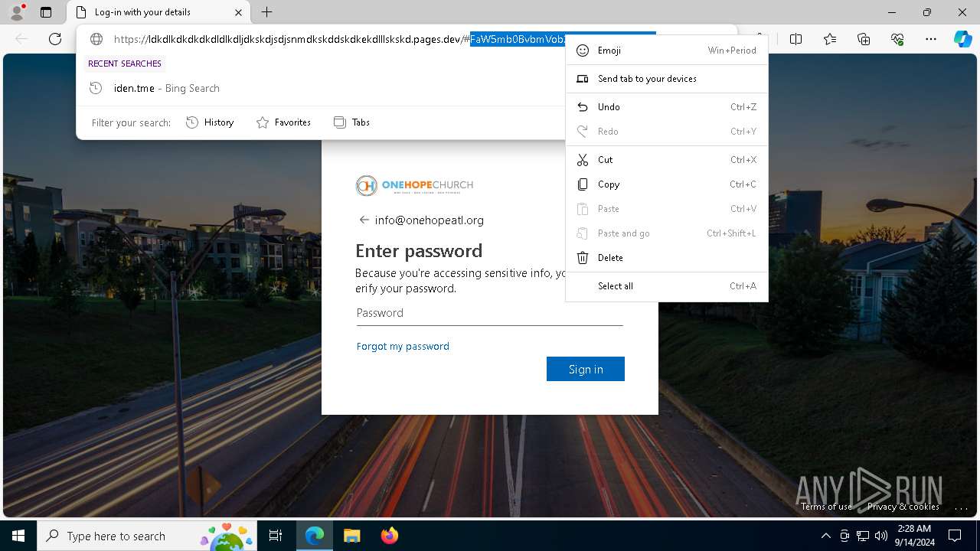This screenshot has width=980, height=551.
Task: Open the volume speaker tray icon
Action: [x=881, y=536]
